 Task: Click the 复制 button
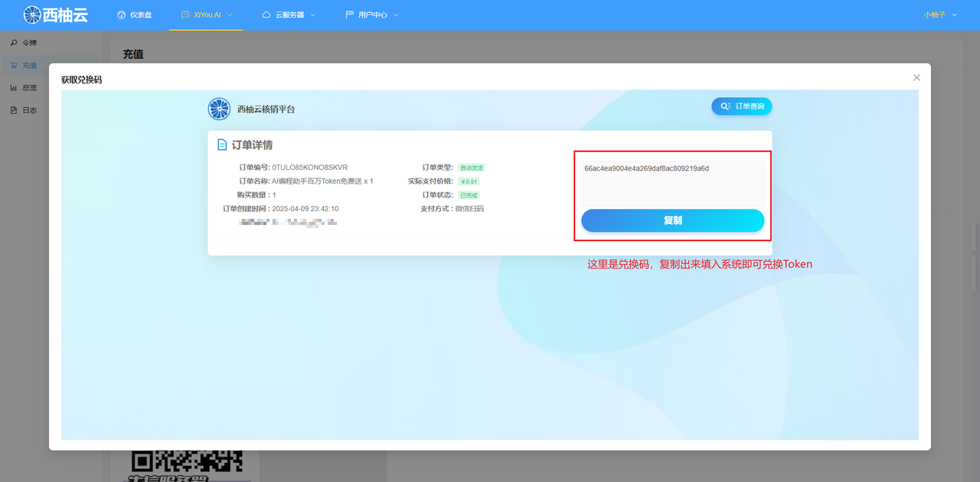(672, 220)
